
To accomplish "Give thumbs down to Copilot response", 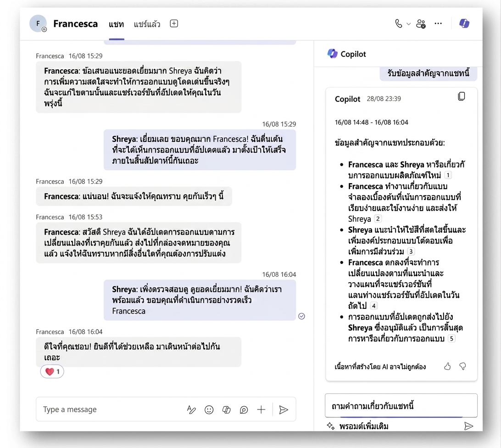I will click(x=462, y=366).
